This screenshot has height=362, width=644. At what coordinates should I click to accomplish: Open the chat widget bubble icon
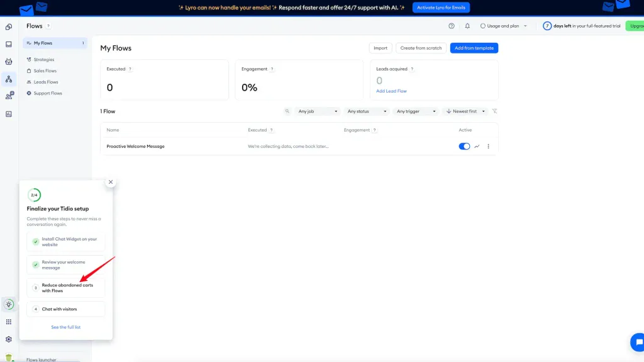tap(638, 342)
